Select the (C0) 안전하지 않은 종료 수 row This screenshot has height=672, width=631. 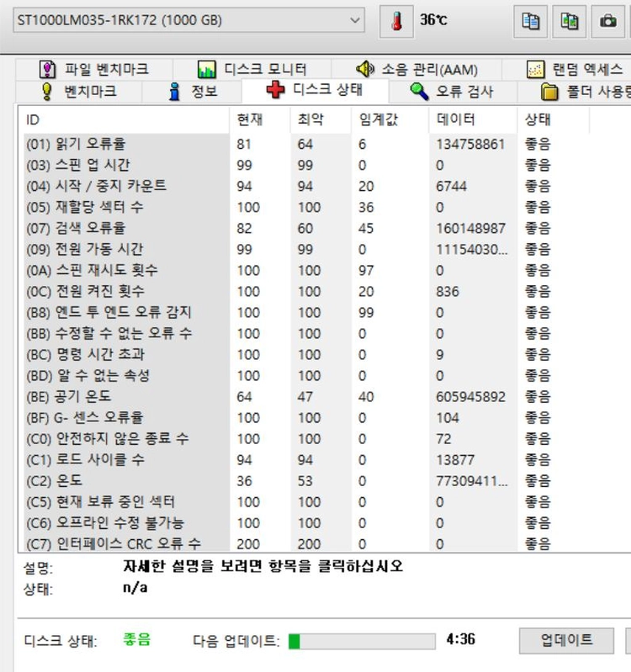(305, 438)
